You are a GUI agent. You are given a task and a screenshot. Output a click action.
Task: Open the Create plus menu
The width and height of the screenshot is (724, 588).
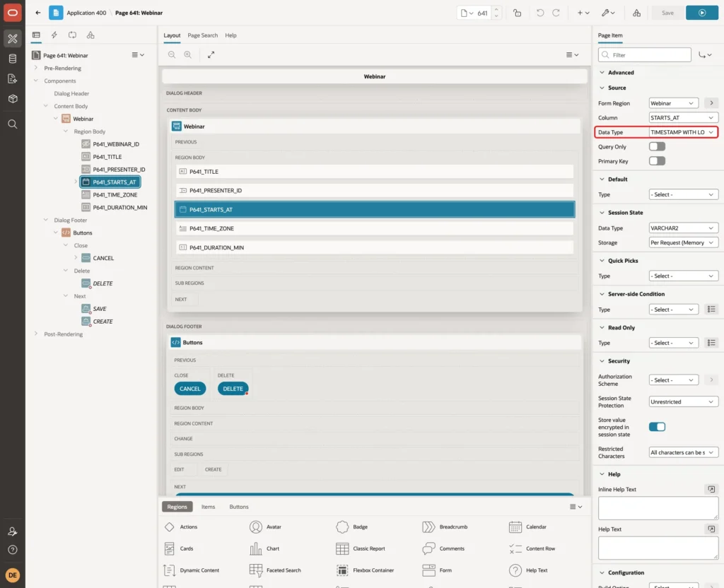[x=583, y=13]
